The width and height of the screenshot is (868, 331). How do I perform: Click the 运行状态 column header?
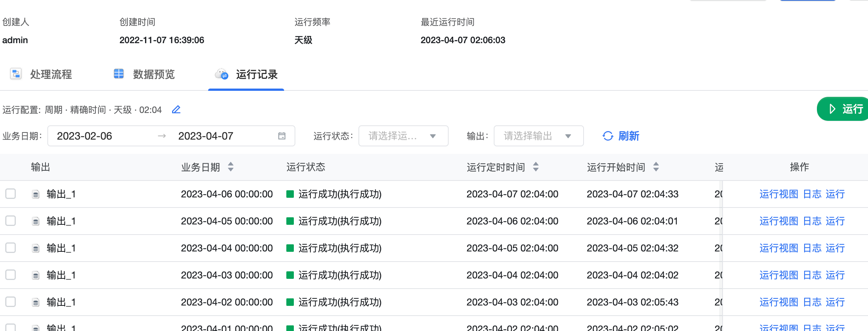point(306,167)
